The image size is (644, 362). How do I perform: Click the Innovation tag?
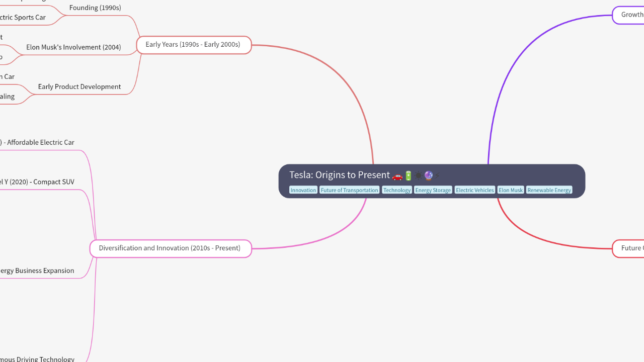tap(303, 190)
